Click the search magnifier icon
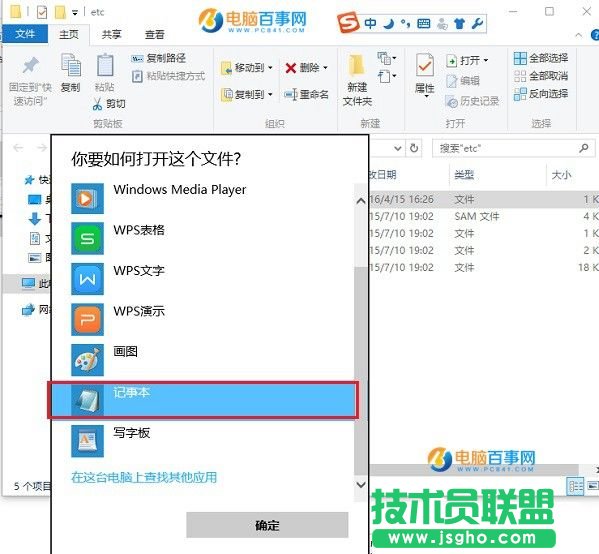The height and width of the screenshot is (554, 599). (583, 148)
